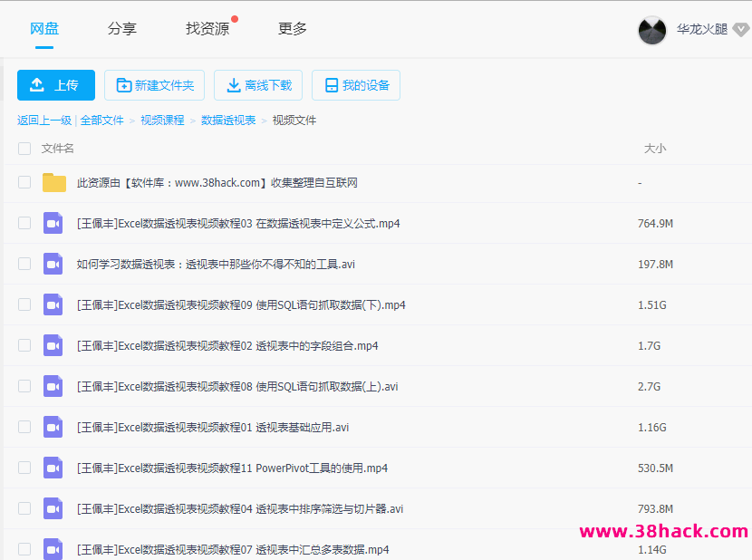Viewport: 752px width, 560px height.
Task: Expand the membership dropdown beside 华龙火腿
Action: (x=741, y=30)
